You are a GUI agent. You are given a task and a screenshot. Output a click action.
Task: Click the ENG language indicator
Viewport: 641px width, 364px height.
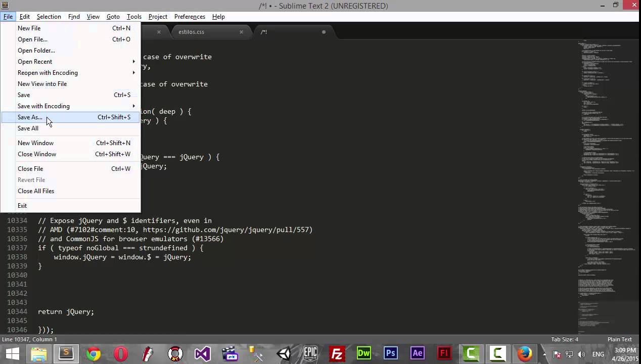tap(598, 354)
